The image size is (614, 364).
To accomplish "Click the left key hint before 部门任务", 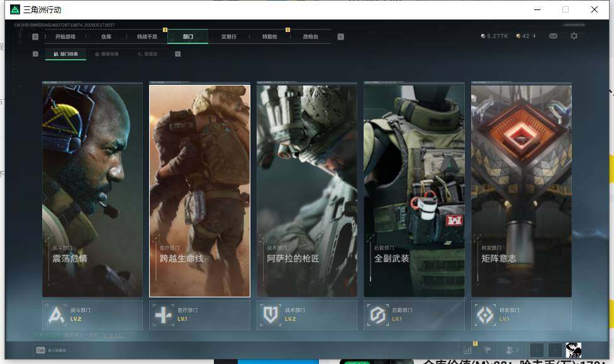I will point(35,54).
